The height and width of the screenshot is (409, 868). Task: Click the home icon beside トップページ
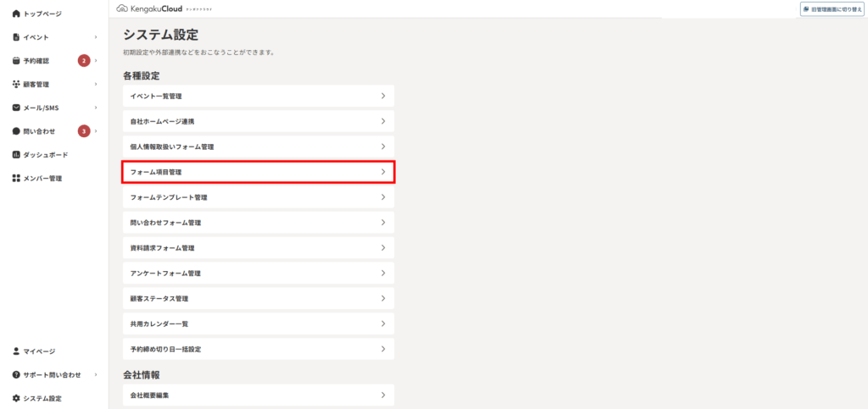click(x=16, y=14)
